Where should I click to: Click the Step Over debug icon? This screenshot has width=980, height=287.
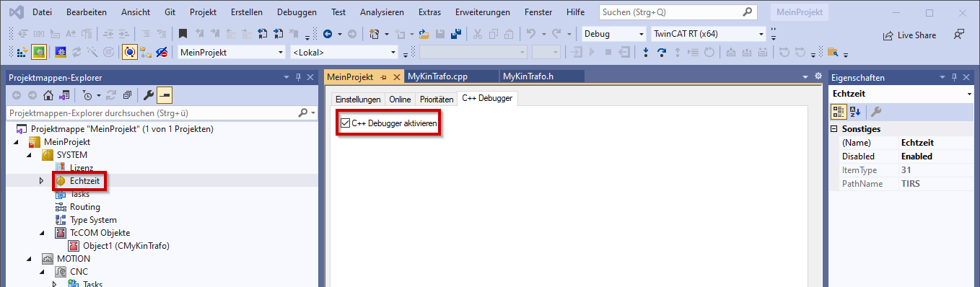(x=662, y=52)
